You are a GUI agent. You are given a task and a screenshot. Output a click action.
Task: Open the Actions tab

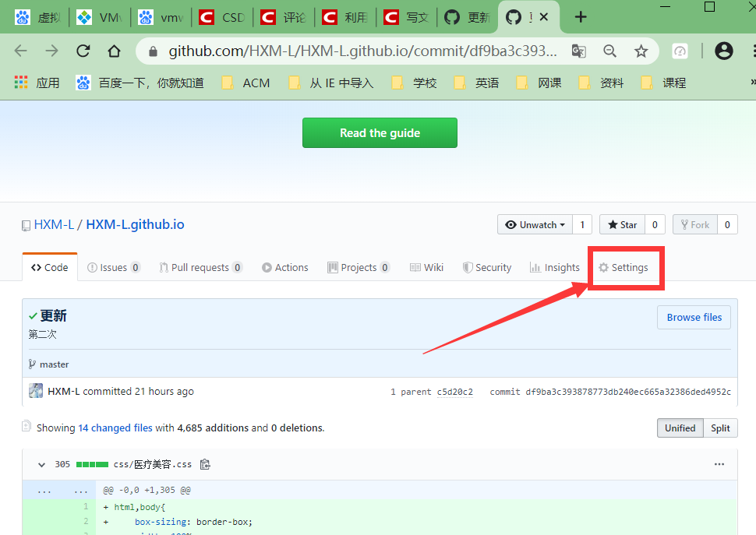tap(285, 267)
